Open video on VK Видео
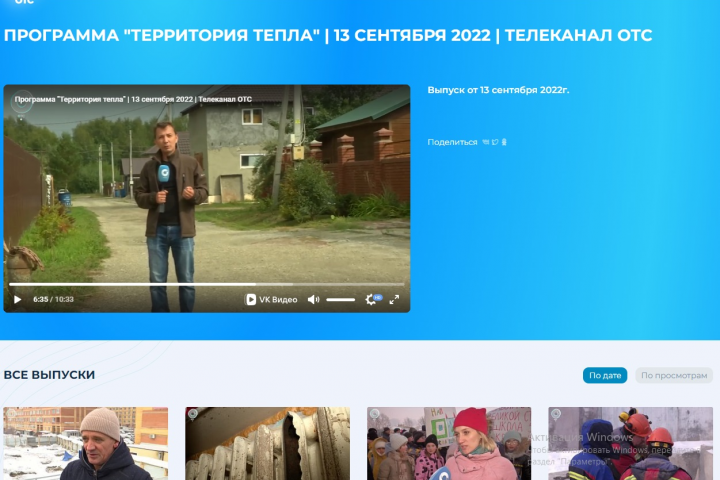720x480 pixels. tap(271, 299)
